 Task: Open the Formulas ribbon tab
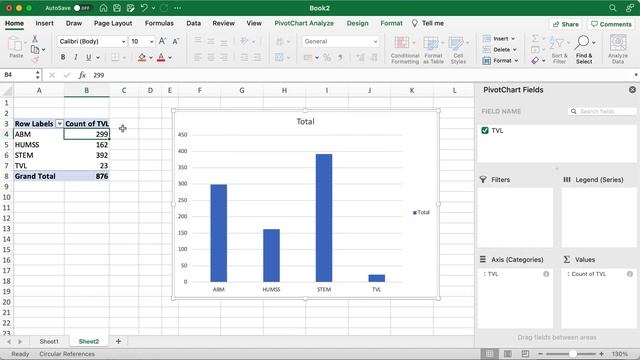click(x=159, y=23)
